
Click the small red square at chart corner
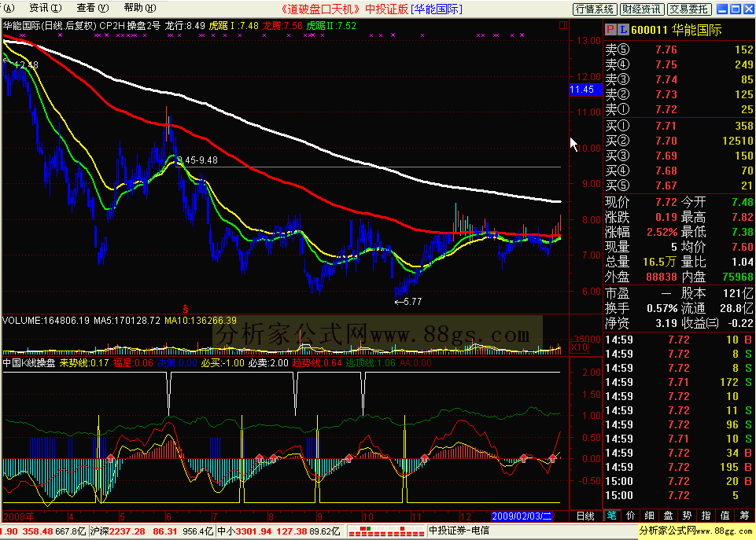point(562,25)
